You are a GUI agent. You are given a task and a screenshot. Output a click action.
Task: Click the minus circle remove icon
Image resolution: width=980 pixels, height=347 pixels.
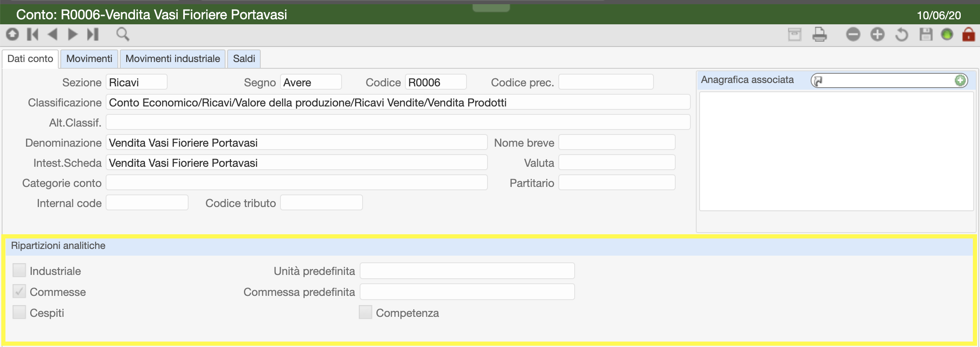coord(853,34)
